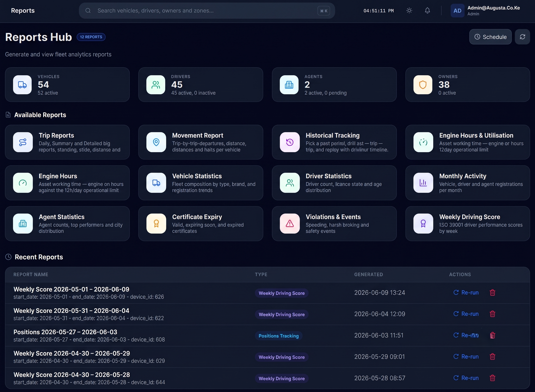Image resolution: width=535 pixels, height=392 pixels.
Task: Click the refresh icon button beside Schedule
Action: tap(522, 37)
